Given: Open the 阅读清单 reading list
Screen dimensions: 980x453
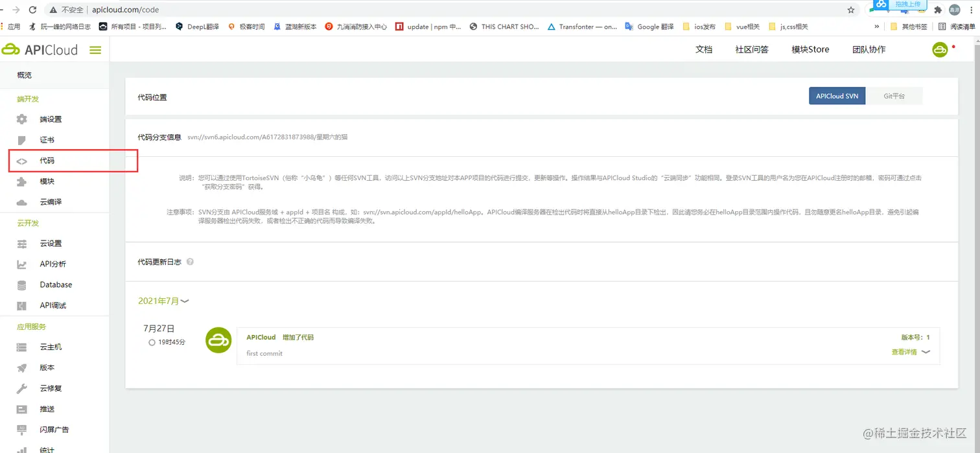Looking at the screenshot, I should point(957,27).
